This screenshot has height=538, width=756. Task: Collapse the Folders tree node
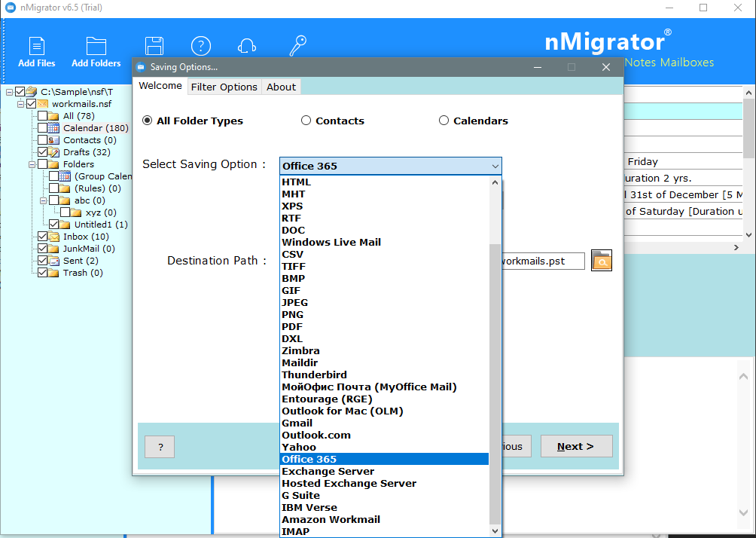pos(32,164)
